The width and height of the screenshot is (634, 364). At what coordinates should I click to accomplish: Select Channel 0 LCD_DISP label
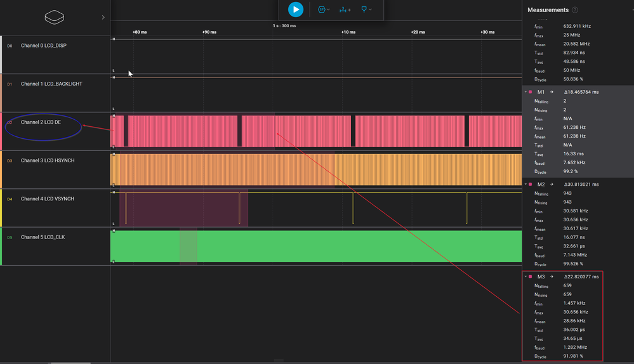click(43, 46)
